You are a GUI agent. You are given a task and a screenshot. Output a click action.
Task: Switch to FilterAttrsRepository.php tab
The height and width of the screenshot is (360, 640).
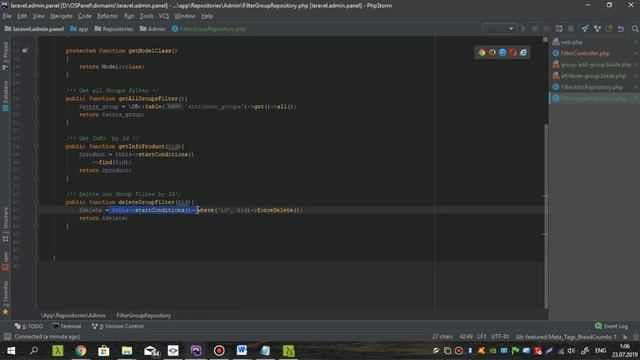point(591,87)
